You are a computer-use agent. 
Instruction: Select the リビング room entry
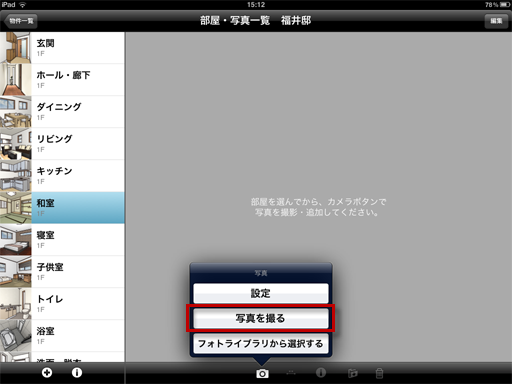point(62,144)
